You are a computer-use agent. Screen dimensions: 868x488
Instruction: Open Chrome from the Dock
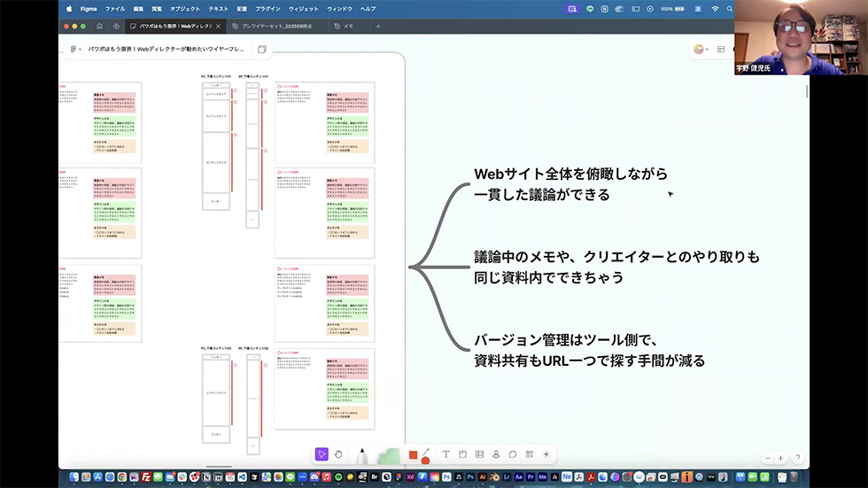[122, 477]
